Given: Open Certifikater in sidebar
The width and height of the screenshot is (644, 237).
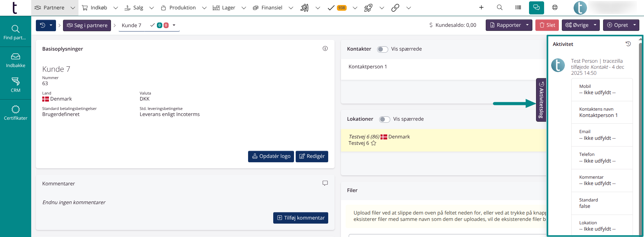Looking at the screenshot, I should (x=15, y=113).
